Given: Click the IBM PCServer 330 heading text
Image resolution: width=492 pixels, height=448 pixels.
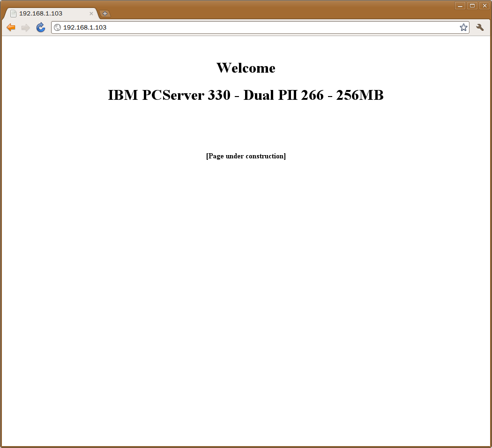Looking at the screenshot, I should pos(246,95).
